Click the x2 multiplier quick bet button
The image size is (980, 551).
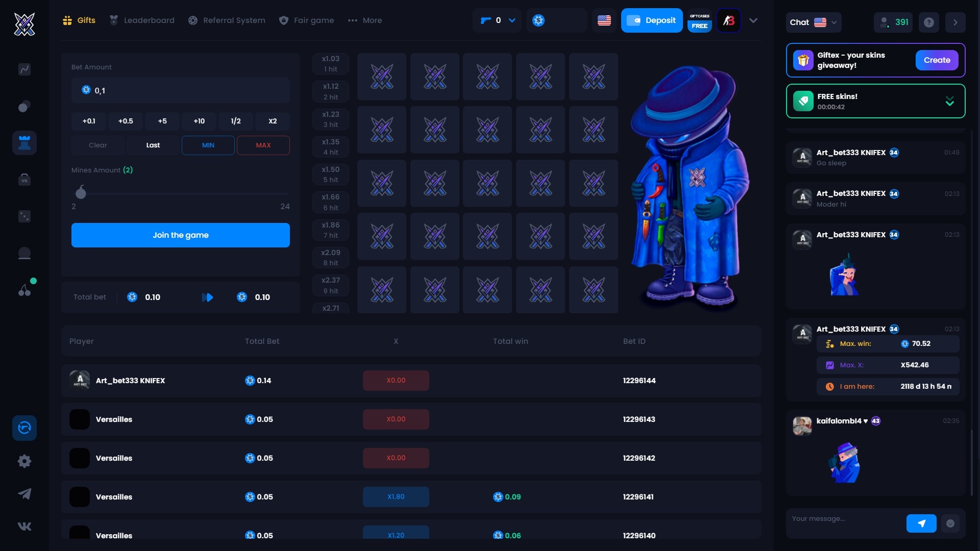click(x=272, y=121)
